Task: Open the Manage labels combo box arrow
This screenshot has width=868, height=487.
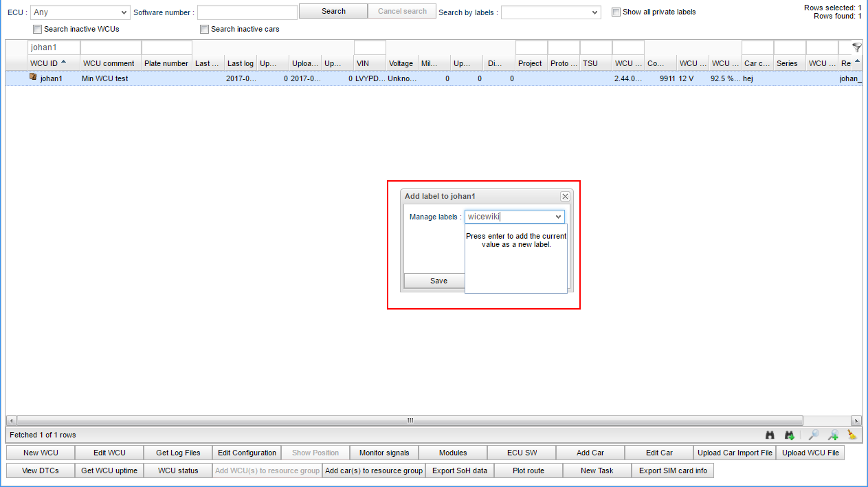Action: point(558,217)
